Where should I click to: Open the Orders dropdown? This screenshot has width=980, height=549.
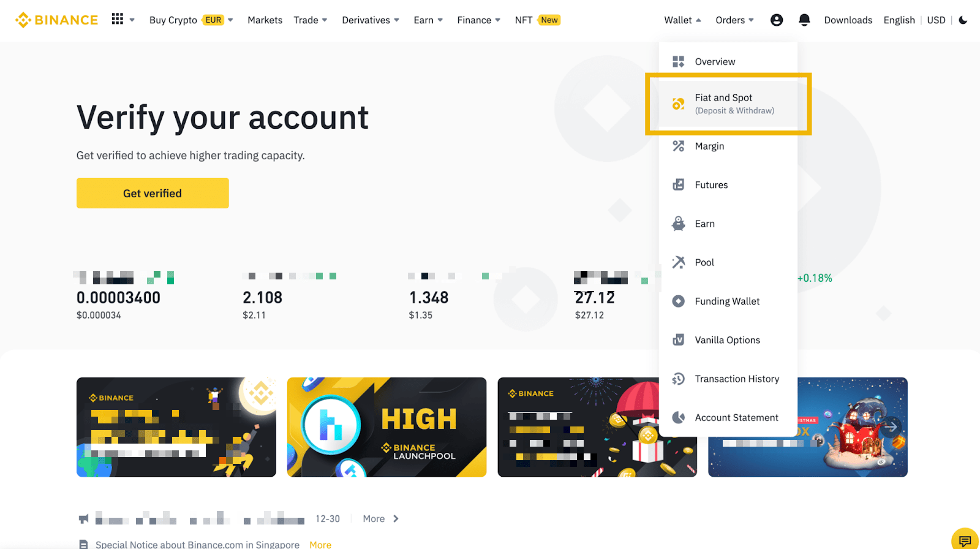[x=734, y=20]
